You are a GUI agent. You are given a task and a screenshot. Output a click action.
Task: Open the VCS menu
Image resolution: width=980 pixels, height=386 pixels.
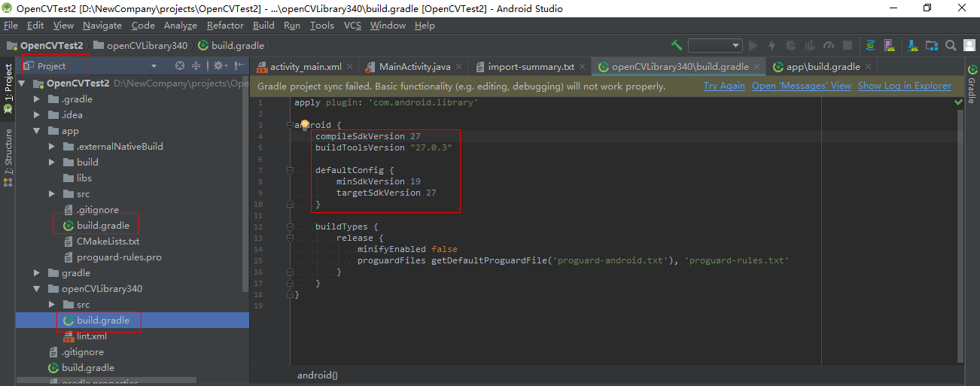tap(352, 26)
